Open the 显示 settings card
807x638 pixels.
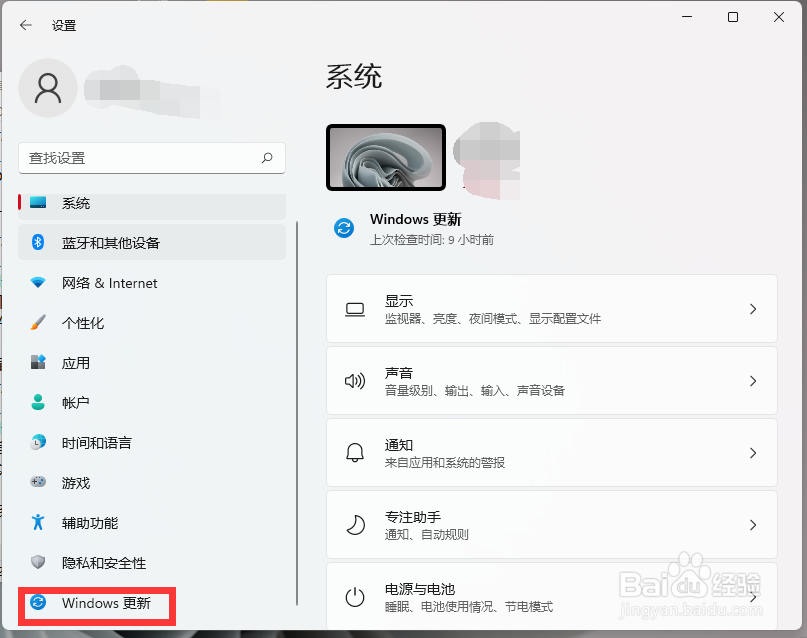coord(552,309)
